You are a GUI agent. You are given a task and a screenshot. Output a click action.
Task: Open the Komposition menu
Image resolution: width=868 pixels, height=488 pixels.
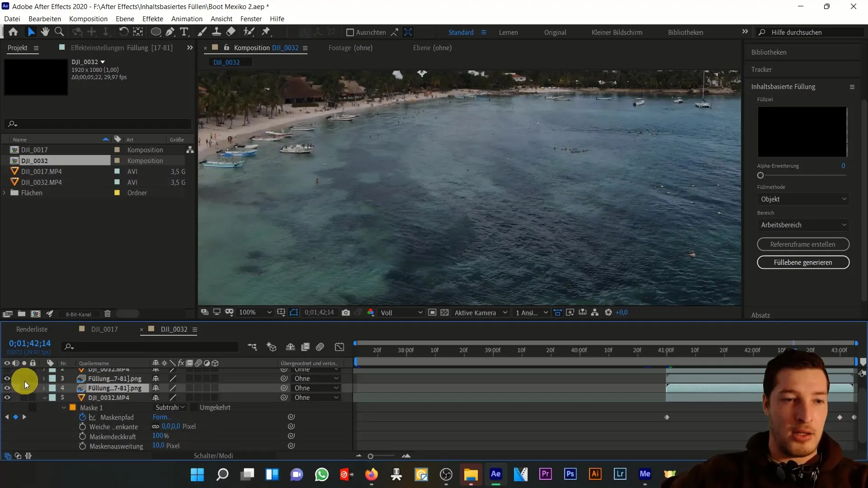click(88, 19)
